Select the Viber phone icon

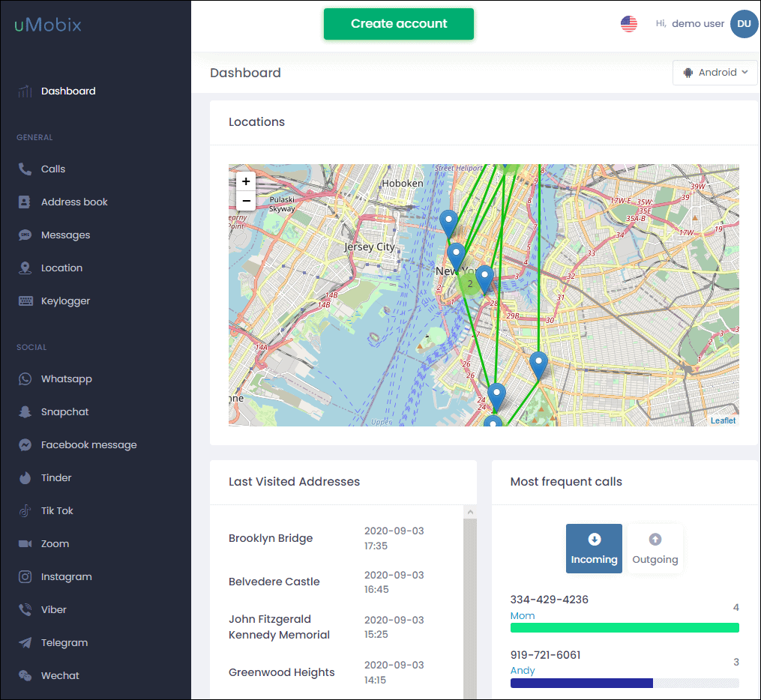[x=25, y=610]
